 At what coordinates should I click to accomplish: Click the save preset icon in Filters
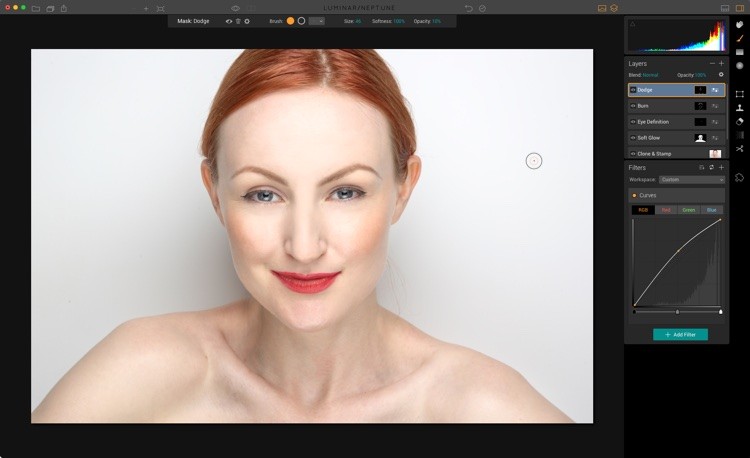point(702,167)
